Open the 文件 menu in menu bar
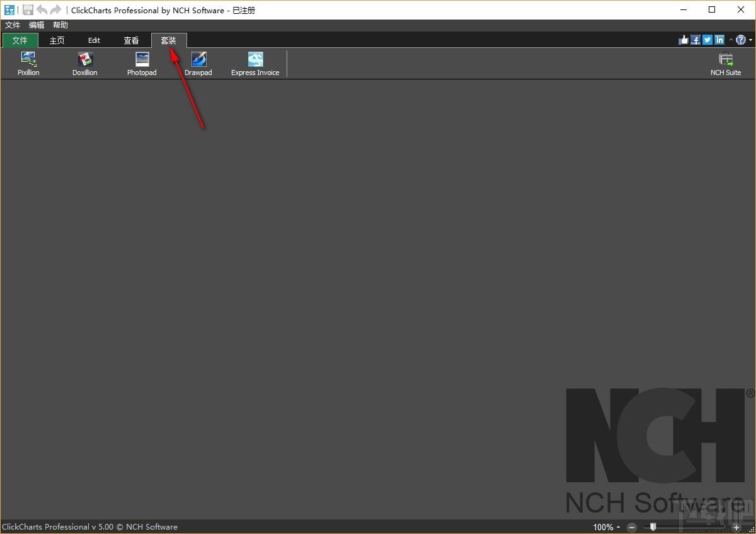This screenshot has width=756, height=534. click(x=13, y=25)
